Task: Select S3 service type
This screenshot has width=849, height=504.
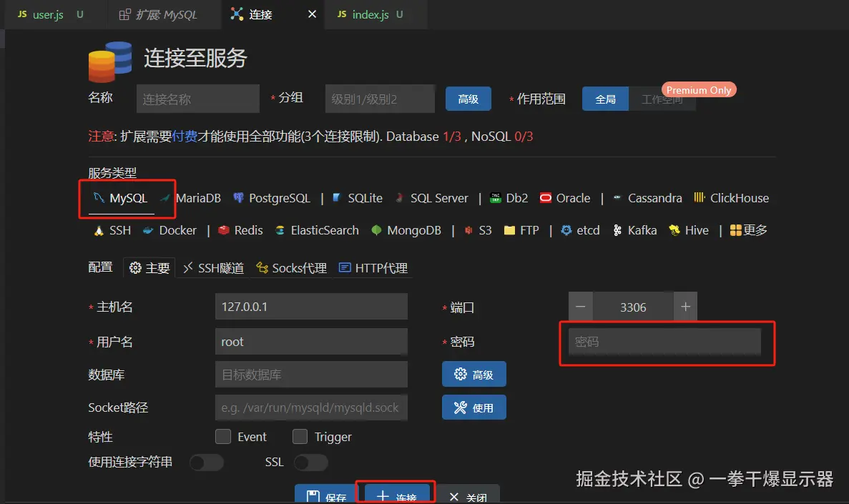Action: coord(478,230)
